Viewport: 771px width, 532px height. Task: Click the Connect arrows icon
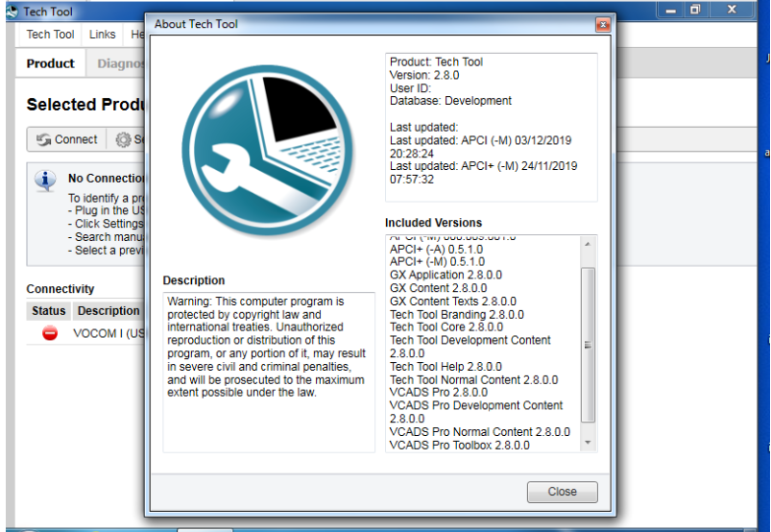(x=44, y=139)
